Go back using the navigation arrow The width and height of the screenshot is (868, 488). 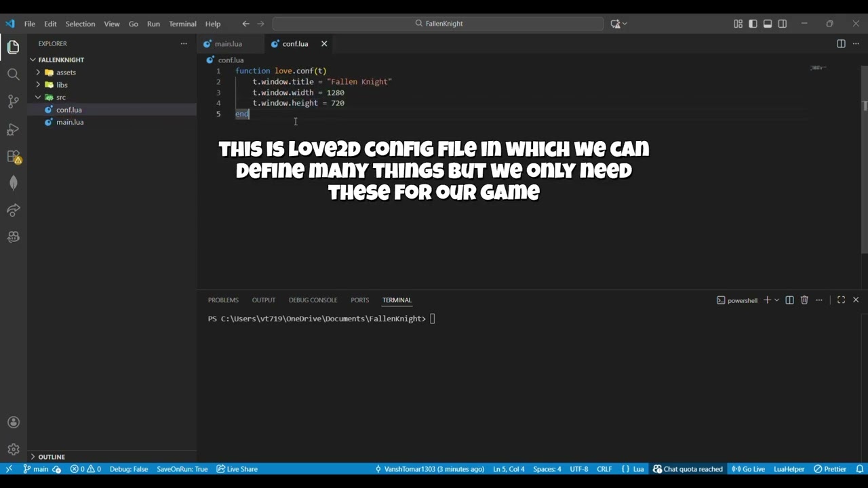pos(245,24)
